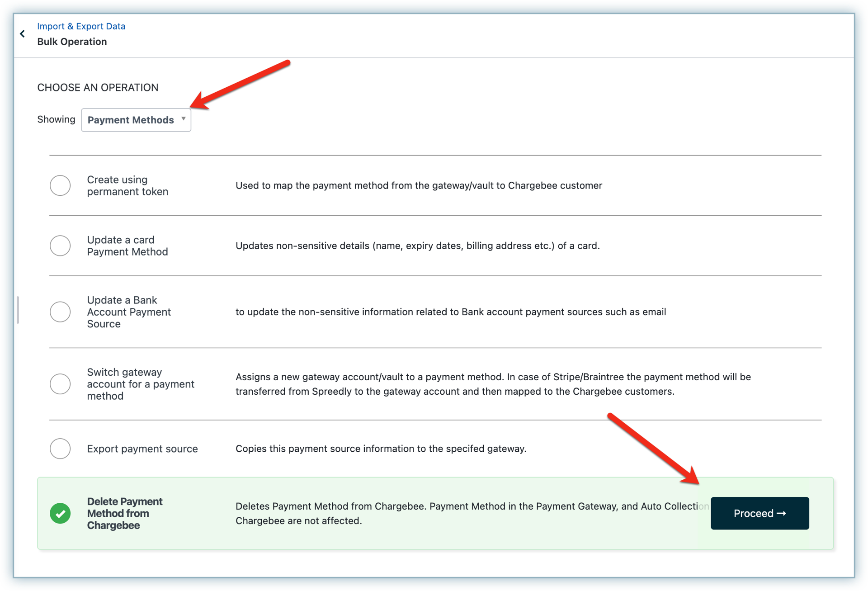Screen dimensions: 868x591
Task: Click the Bulk Operation page title
Action: tap(72, 42)
